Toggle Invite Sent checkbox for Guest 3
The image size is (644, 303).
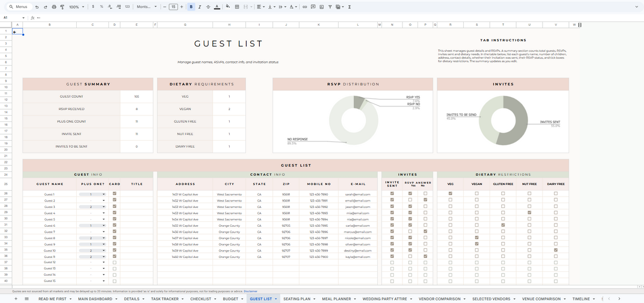point(392,206)
